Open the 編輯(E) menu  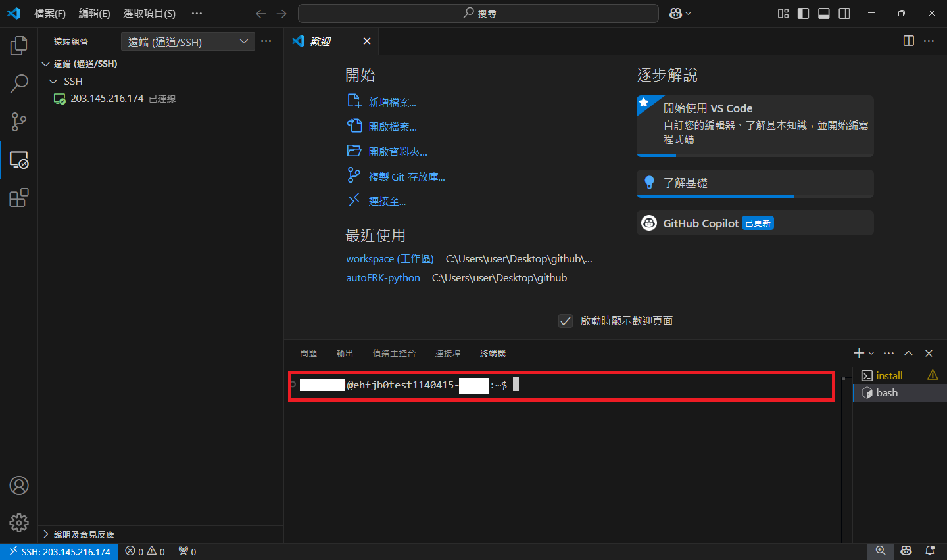94,13
